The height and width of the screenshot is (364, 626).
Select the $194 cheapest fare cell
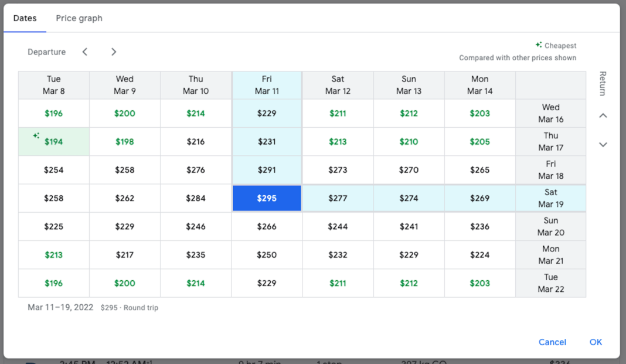click(53, 141)
